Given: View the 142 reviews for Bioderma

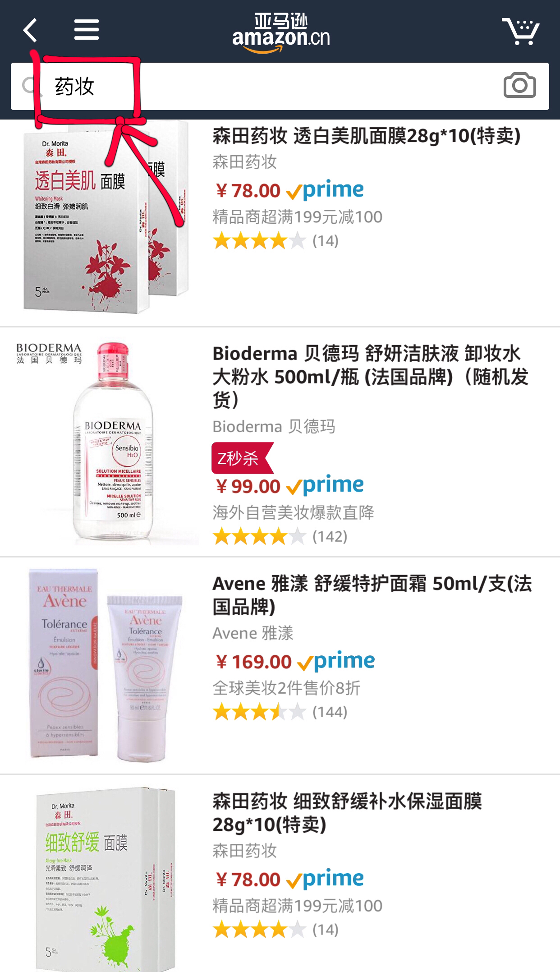Looking at the screenshot, I should tap(330, 536).
